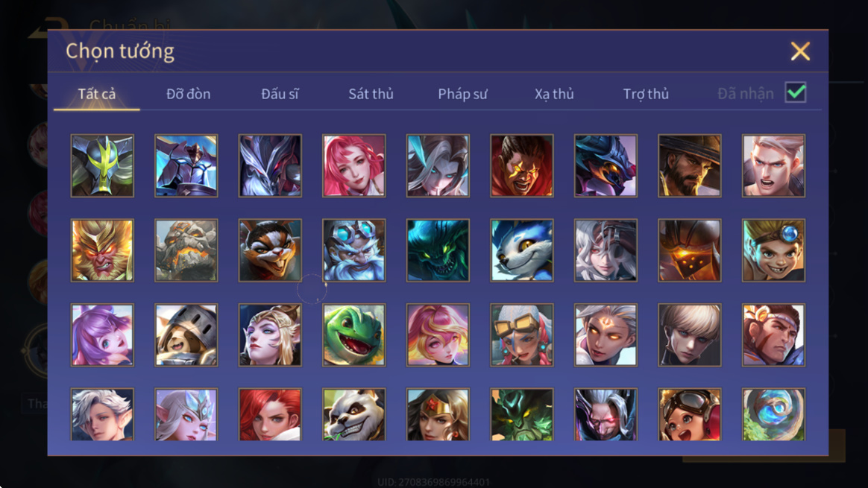The width and height of the screenshot is (868, 488).
Task: Pick the pink-haired female hero portrait
Action: coord(354,165)
